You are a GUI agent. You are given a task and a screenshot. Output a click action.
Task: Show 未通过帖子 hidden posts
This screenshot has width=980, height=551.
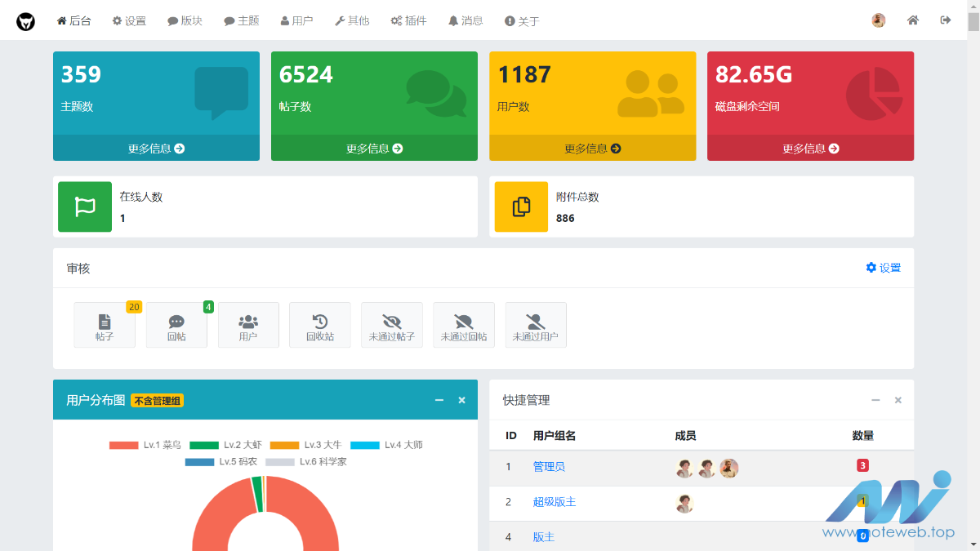(392, 325)
